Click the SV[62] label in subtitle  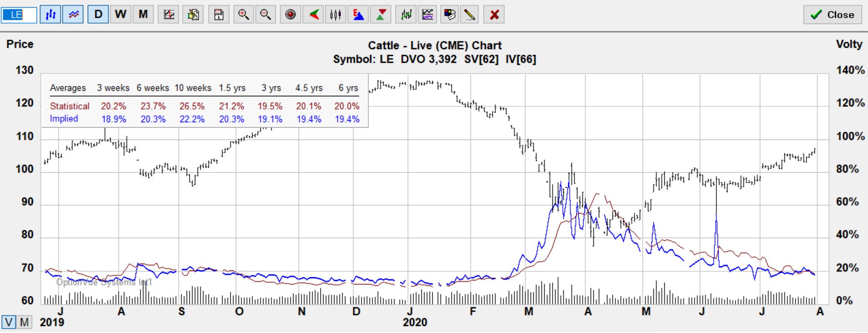pos(481,59)
